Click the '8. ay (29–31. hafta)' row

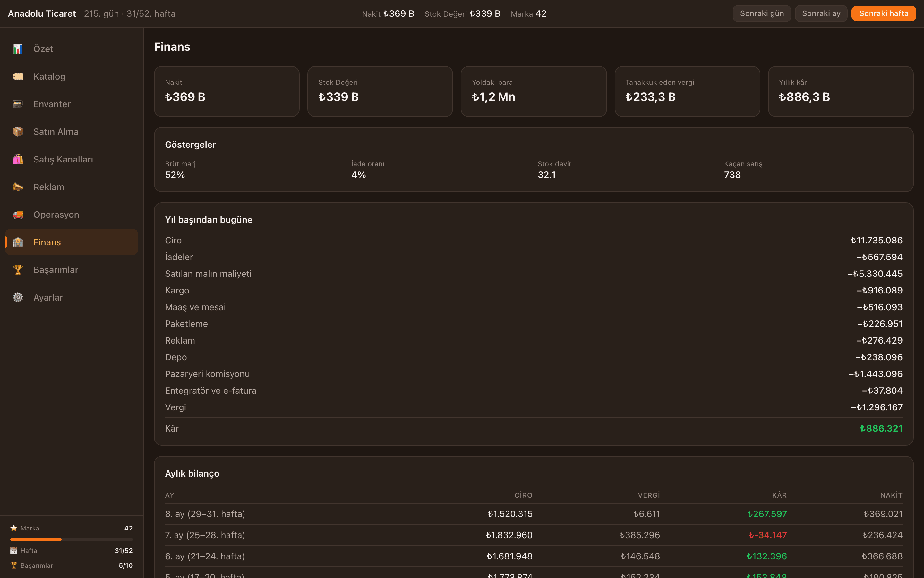tap(534, 514)
